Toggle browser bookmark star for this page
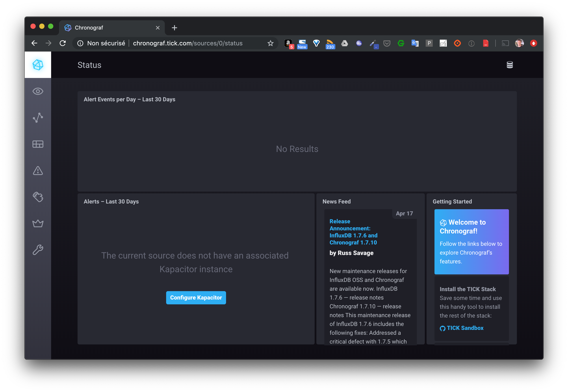Image resolution: width=568 pixels, height=392 pixels. coord(270,43)
